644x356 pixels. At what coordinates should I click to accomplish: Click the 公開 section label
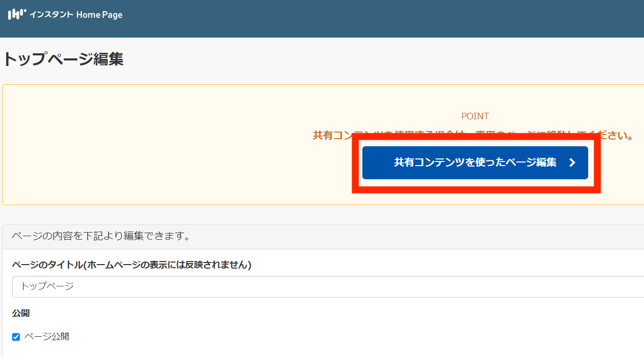(21, 313)
